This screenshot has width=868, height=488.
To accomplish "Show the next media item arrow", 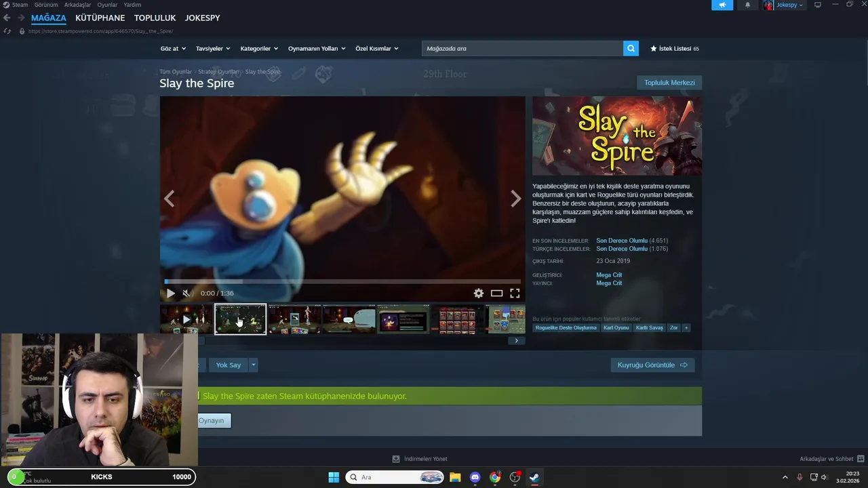I will click(x=516, y=199).
